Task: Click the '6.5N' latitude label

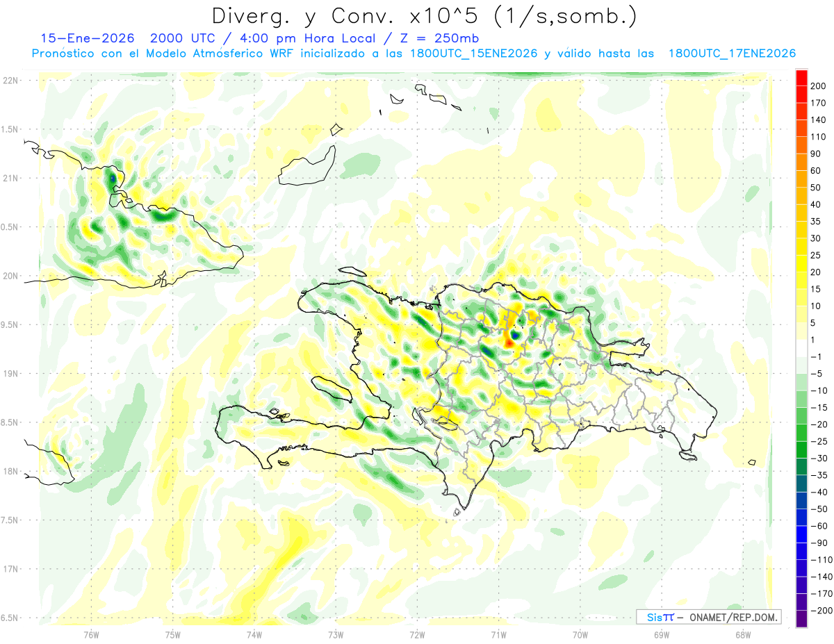Action: (9, 618)
